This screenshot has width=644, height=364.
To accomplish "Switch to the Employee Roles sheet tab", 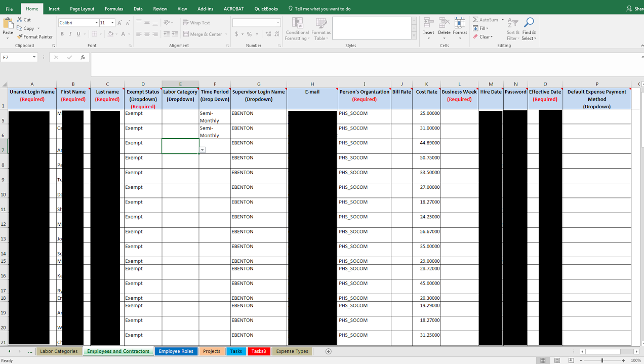I will point(176,351).
